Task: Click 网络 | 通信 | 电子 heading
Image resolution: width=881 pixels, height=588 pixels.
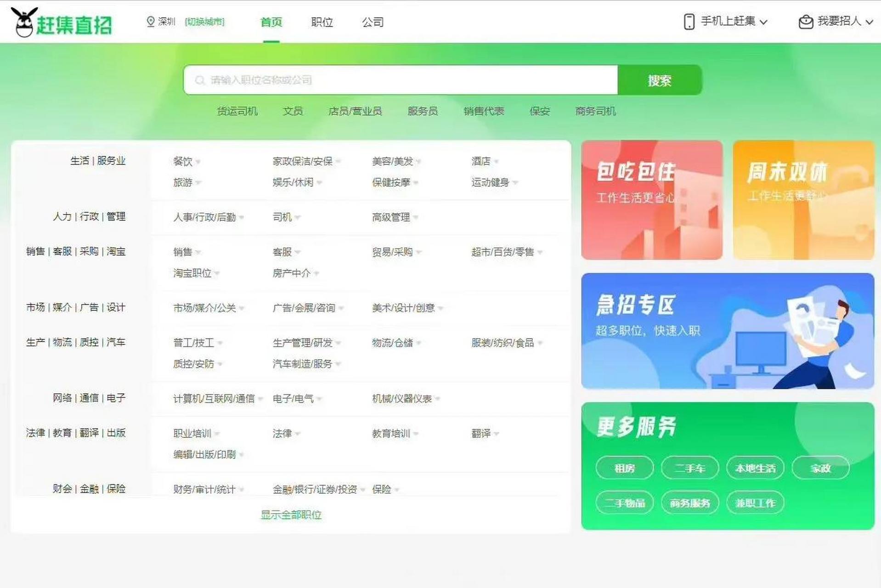Action: pos(89,398)
